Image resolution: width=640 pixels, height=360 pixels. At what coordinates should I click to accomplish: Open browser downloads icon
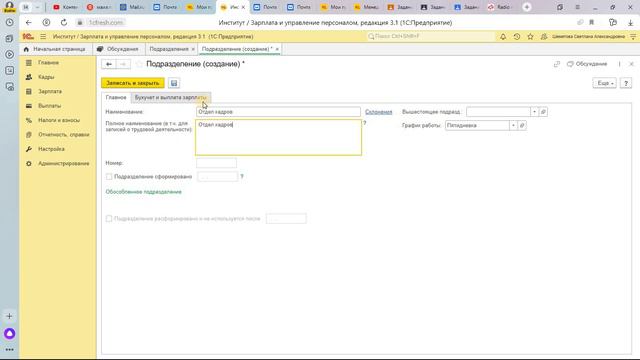(x=630, y=23)
